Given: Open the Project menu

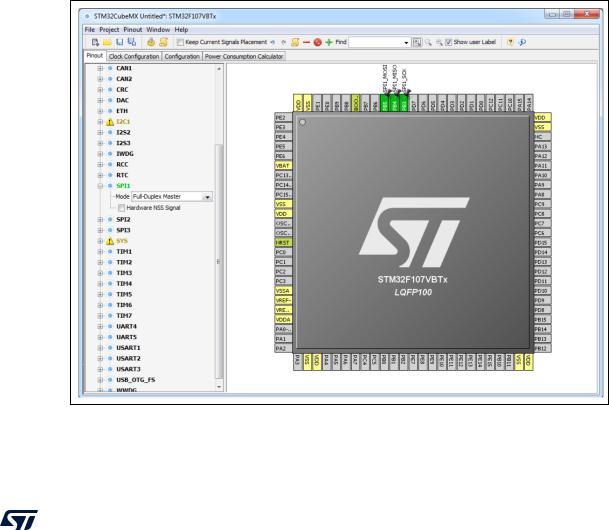Looking at the screenshot, I should point(109,30).
